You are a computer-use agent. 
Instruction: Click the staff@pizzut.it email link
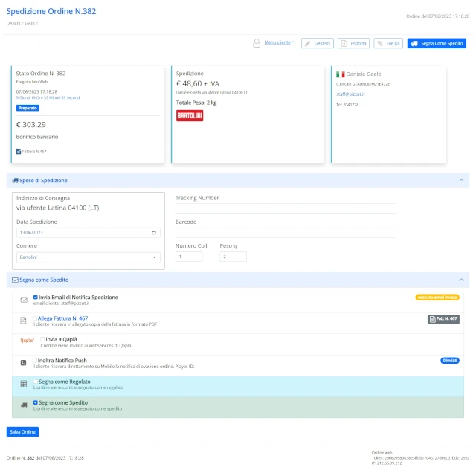350,94
